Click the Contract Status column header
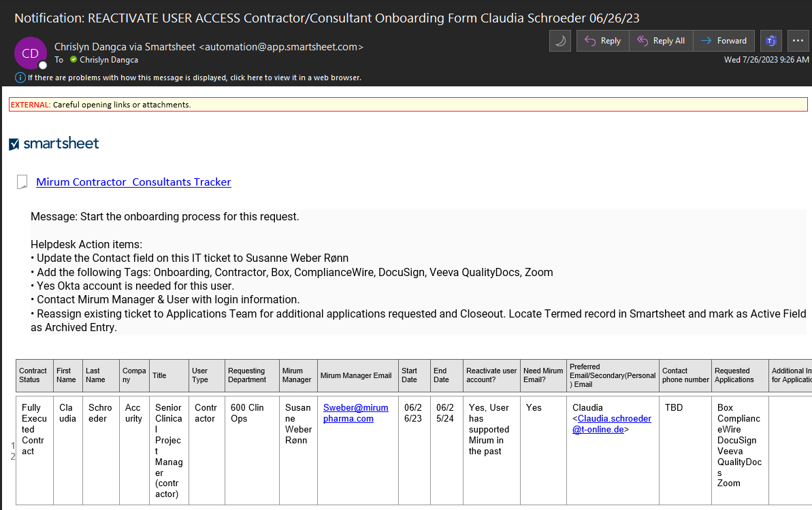812x510 pixels. point(35,375)
